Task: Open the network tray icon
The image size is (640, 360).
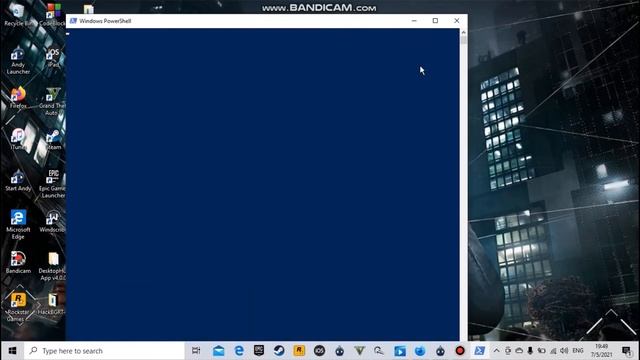Action: pyautogui.click(x=553, y=351)
